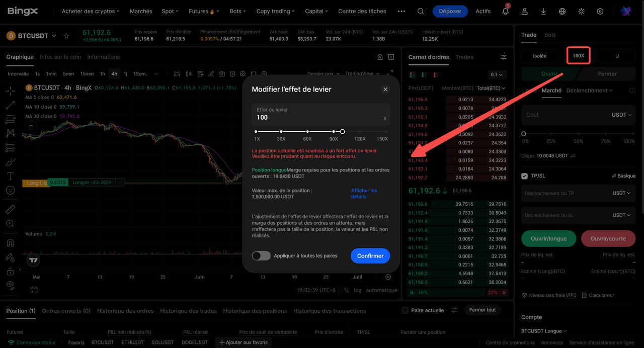Open order book precision 0.1 dropdown
Image resolution: width=644 pixels, height=348 pixels.
click(x=497, y=74)
